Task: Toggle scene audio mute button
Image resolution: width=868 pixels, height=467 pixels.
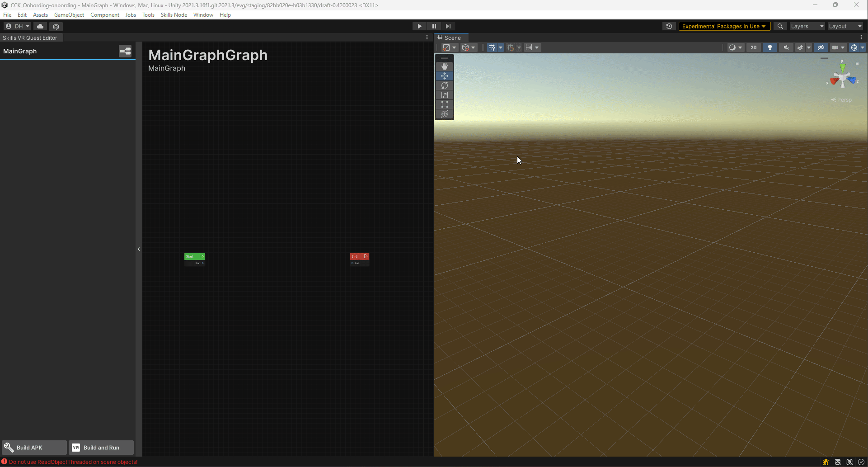Action: [786, 47]
